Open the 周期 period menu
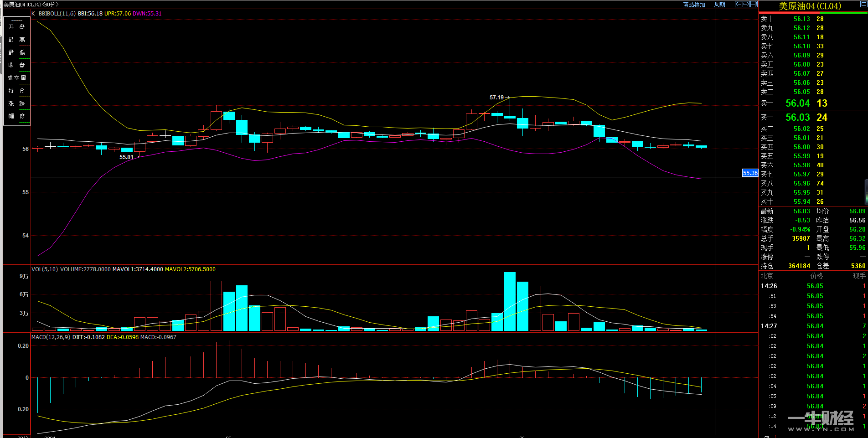 720,5
